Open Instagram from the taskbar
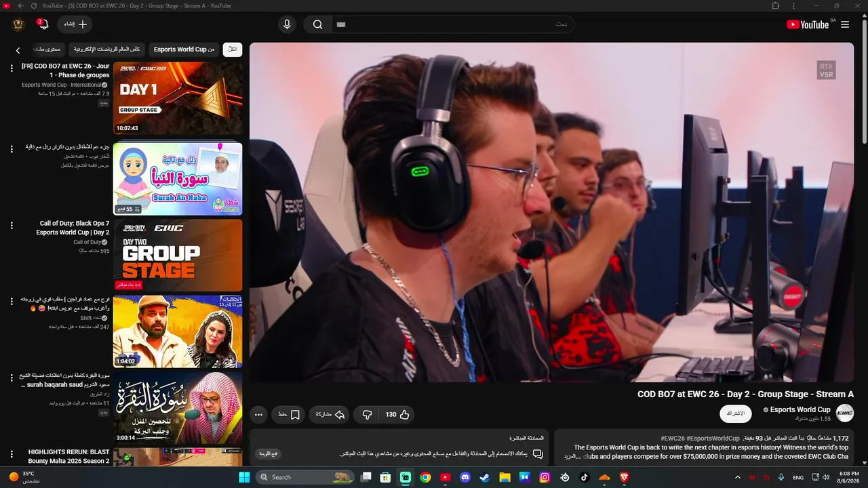Viewport: 868px width, 488px height. (x=545, y=477)
